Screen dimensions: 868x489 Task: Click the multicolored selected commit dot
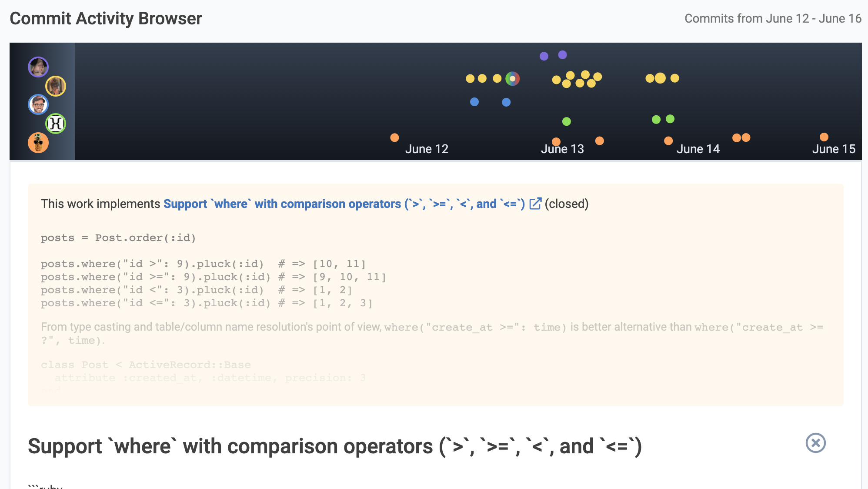pos(513,79)
